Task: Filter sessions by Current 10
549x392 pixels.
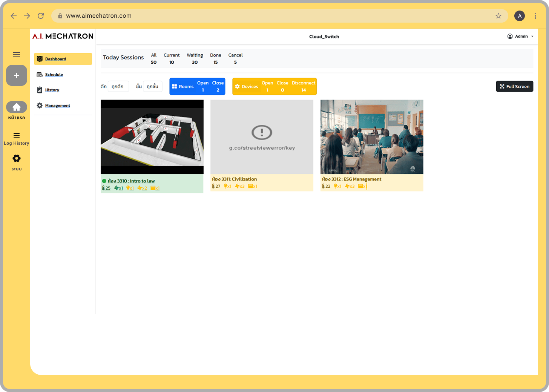Action: tap(172, 58)
